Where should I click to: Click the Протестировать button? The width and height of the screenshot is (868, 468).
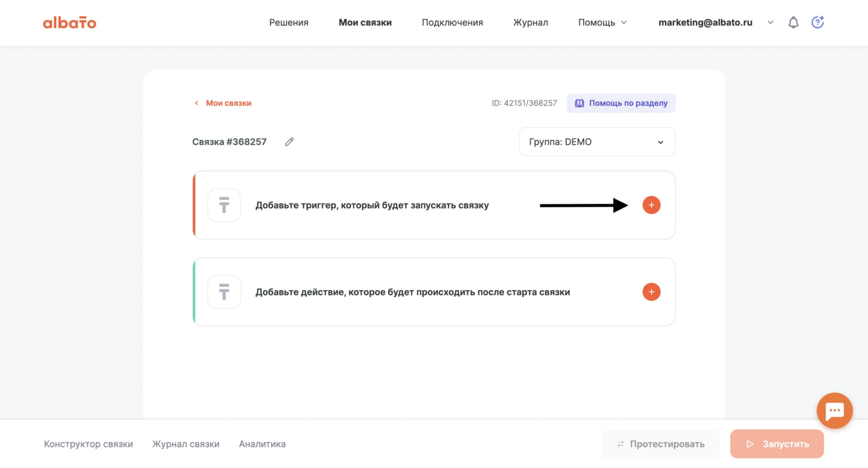[x=660, y=444]
